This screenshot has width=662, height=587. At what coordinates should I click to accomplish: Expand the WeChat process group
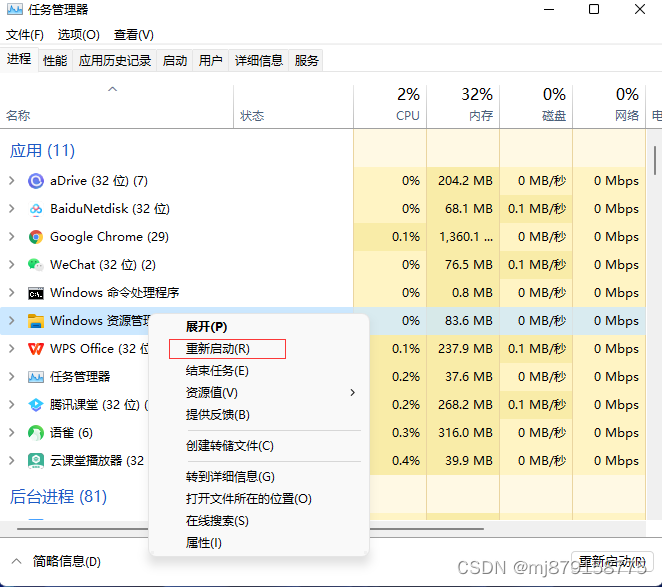click(x=12, y=264)
